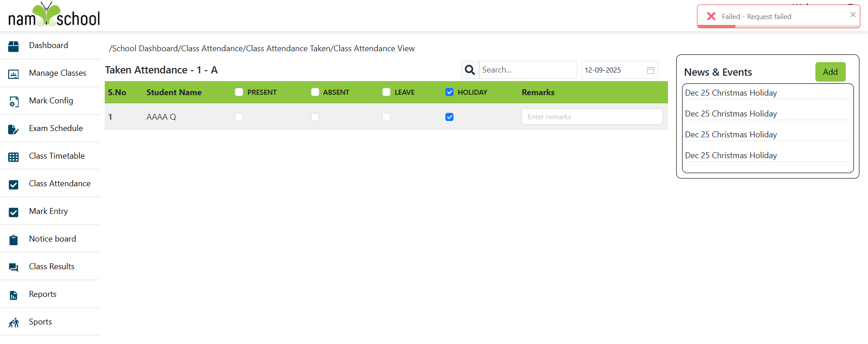The height and width of the screenshot is (344, 868).
Task: Click the Notice board clipboard icon
Action: point(14,240)
